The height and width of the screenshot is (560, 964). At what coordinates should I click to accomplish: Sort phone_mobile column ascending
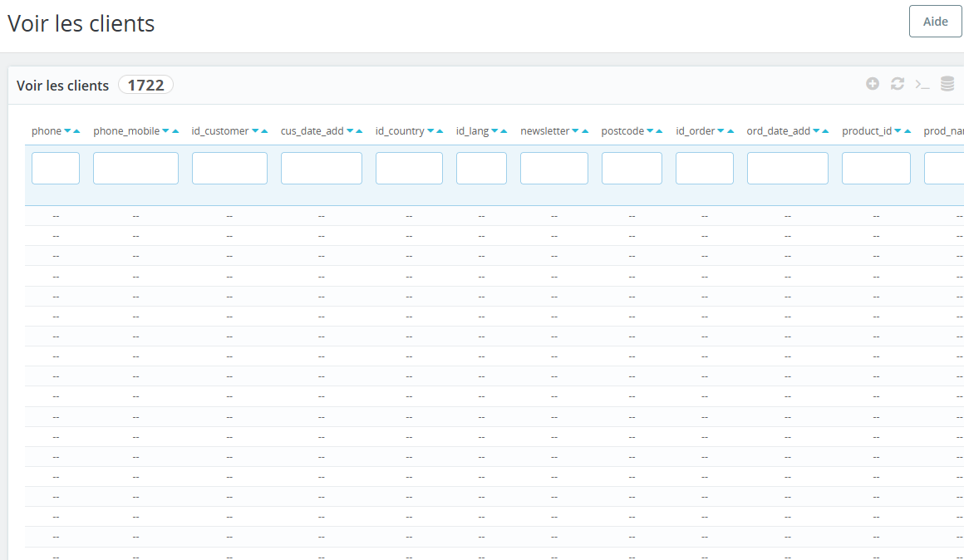(175, 131)
